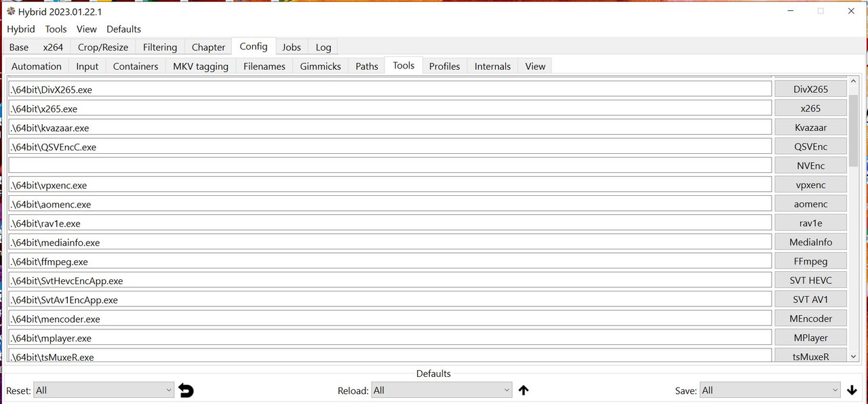Image resolution: width=868 pixels, height=404 pixels.
Task: Open the Containers sub-tab
Action: pyautogui.click(x=136, y=66)
